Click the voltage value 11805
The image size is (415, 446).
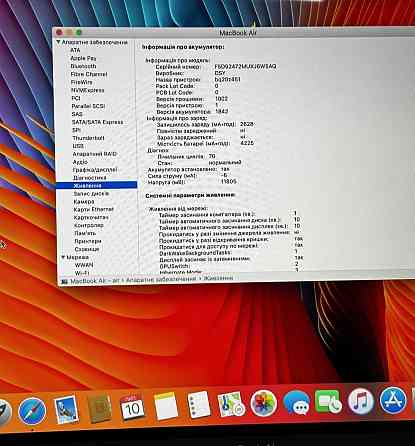point(229,182)
